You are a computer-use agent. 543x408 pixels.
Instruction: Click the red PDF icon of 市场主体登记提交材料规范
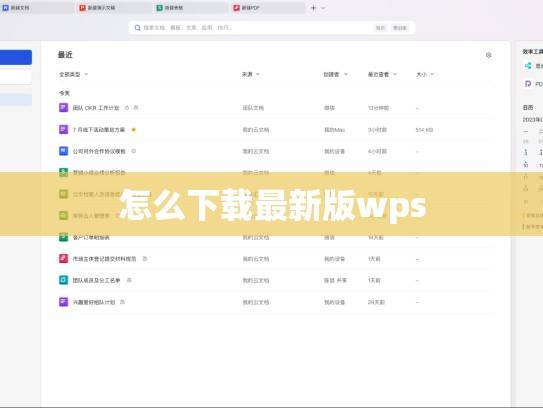tap(63, 259)
